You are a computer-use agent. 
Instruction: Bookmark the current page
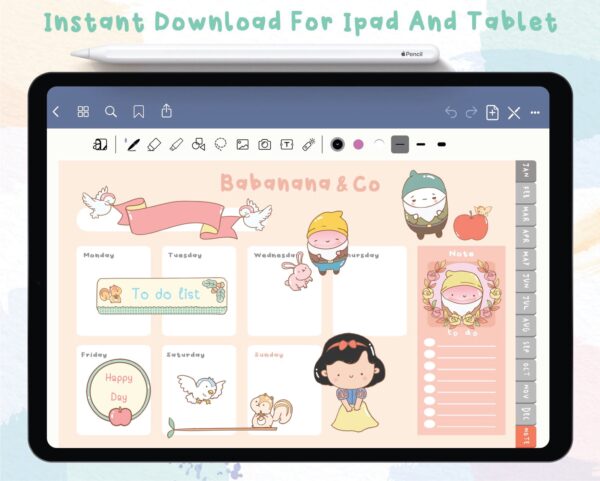pos(139,112)
